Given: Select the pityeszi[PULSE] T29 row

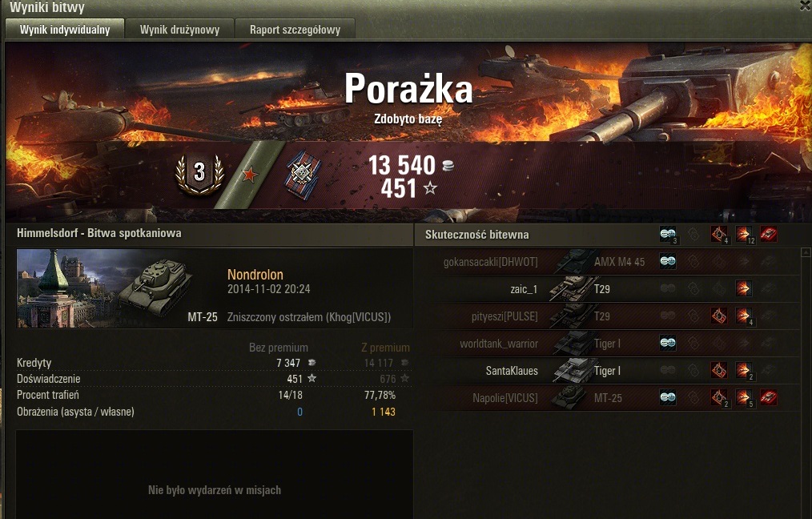Looking at the screenshot, I should point(615,316).
